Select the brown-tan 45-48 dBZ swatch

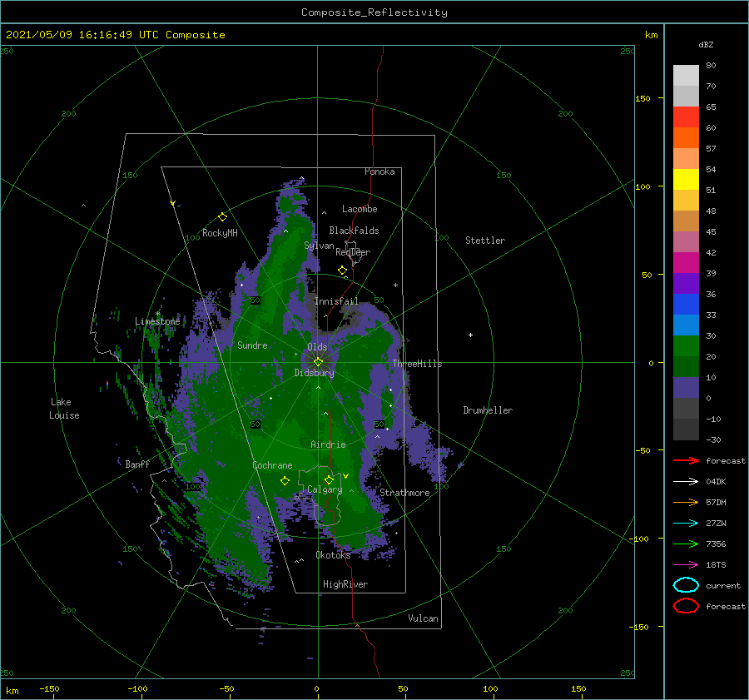click(686, 221)
